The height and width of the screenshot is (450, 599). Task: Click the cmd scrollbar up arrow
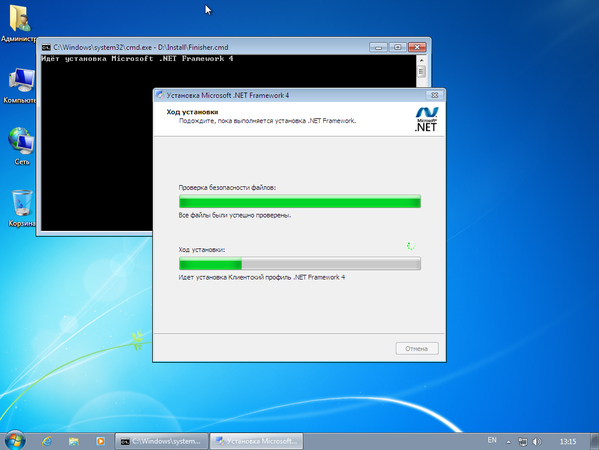421,60
